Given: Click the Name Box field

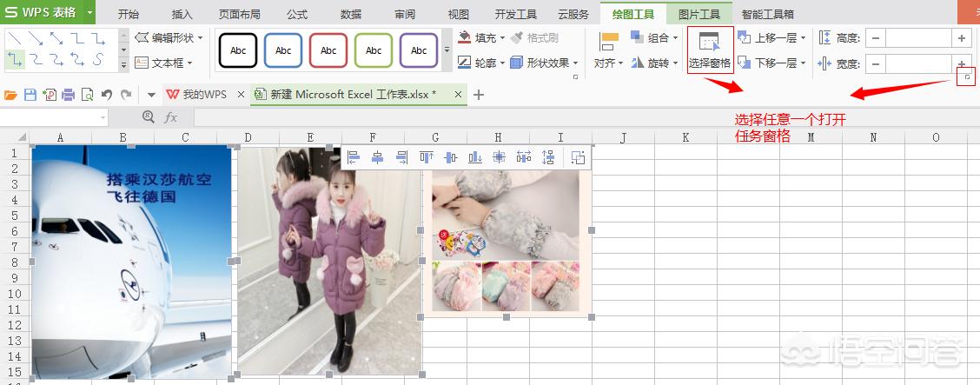Looking at the screenshot, I should coord(55,117).
